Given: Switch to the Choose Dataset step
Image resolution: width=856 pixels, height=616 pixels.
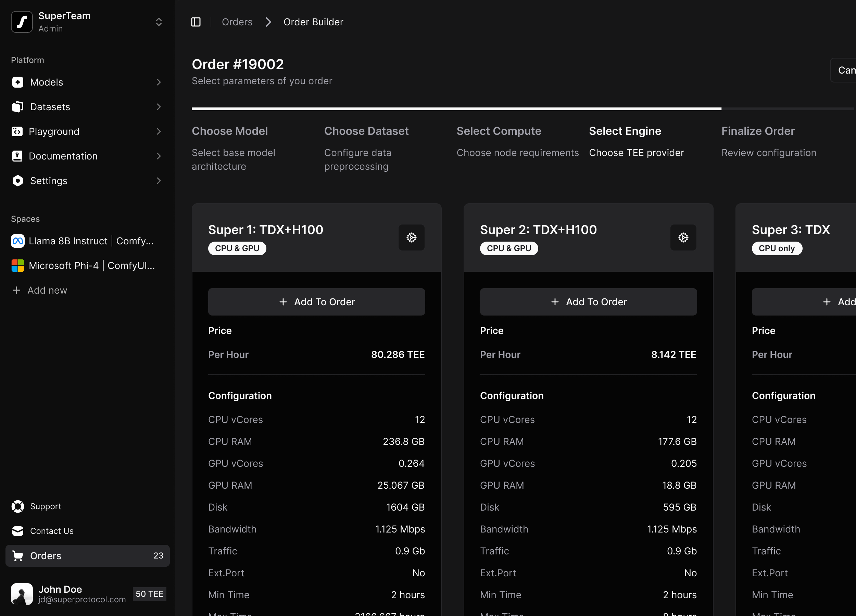Looking at the screenshot, I should (x=366, y=131).
